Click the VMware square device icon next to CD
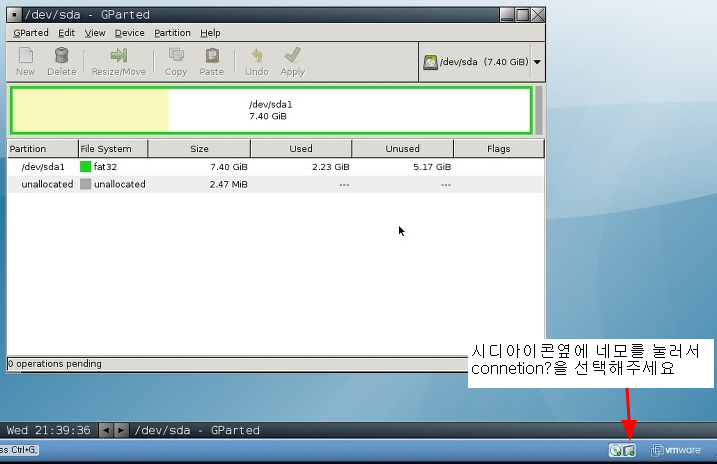The width and height of the screenshot is (717, 464). (x=629, y=450)
